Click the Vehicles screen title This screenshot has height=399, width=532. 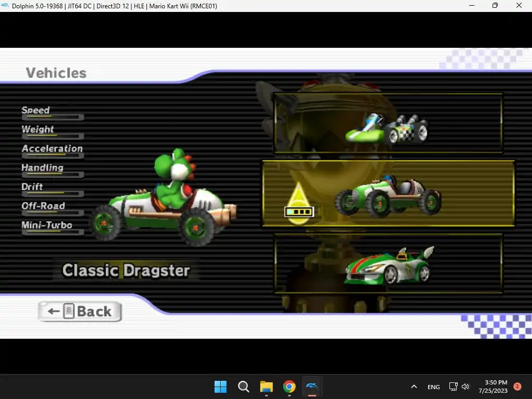56,73
